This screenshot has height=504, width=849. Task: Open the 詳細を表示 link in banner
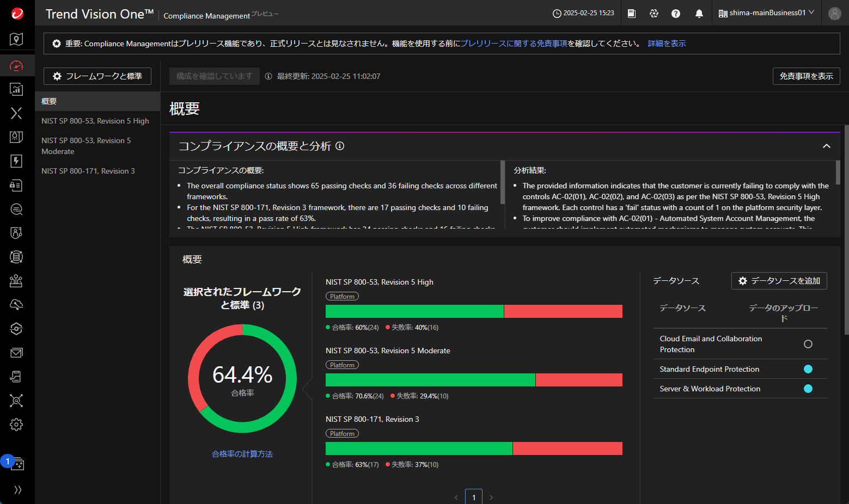[x=667, y=44]
